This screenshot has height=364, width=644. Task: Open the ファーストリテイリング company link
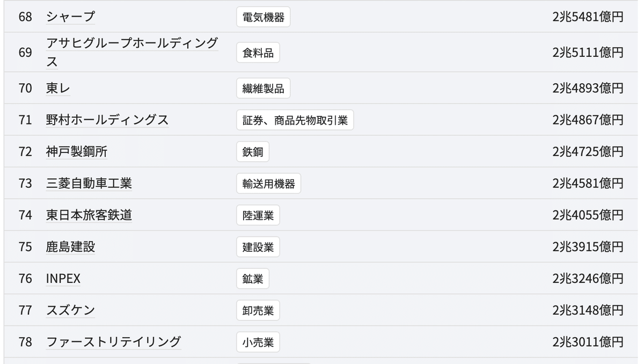click(114, 342)
